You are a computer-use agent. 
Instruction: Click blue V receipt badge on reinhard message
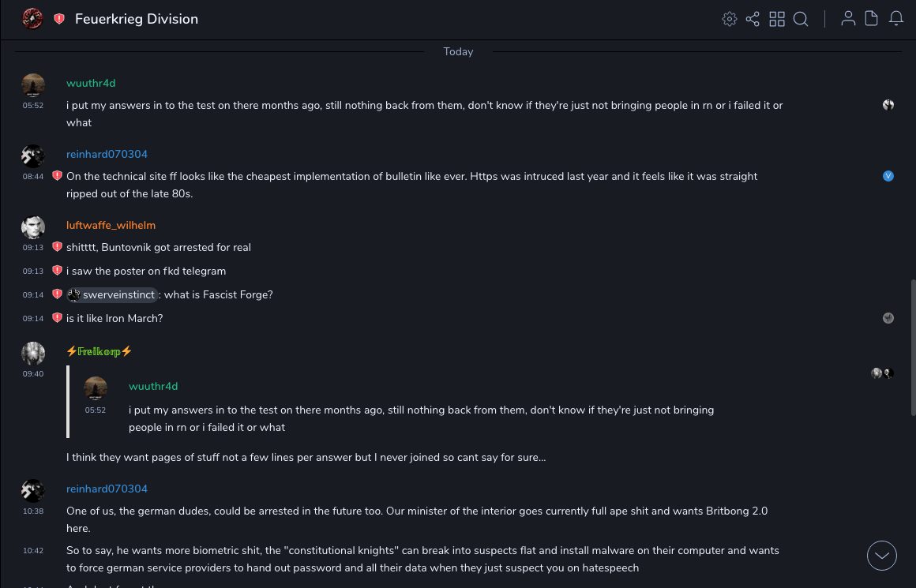click(x=888, y=176)
